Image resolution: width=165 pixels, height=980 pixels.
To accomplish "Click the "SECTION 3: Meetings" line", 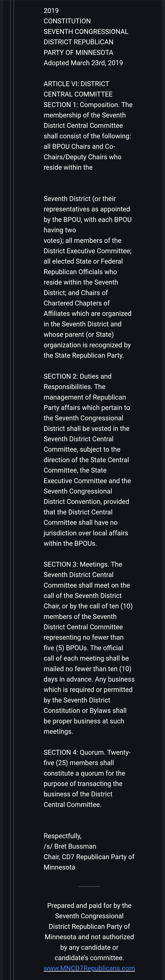I will (x=83, y=564).
